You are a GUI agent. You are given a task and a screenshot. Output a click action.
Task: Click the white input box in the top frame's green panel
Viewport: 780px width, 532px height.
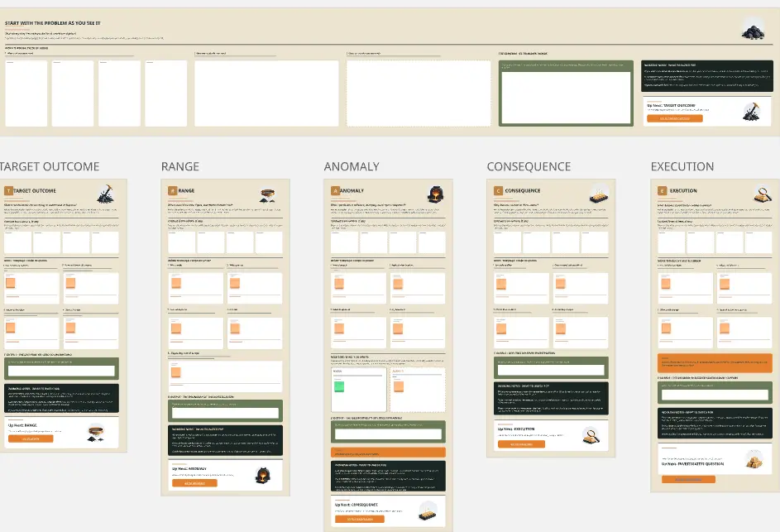pos(566,98)
